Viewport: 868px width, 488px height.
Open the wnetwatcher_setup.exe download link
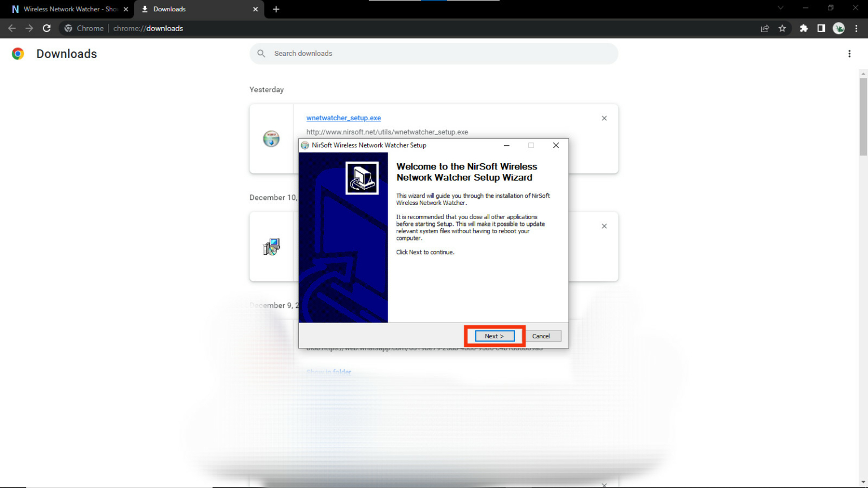point(344,118)
